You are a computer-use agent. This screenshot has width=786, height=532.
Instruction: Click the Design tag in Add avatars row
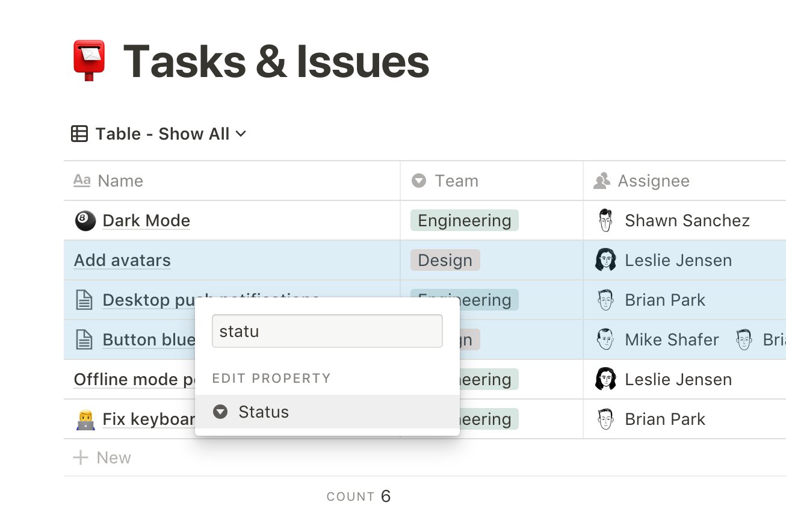[x=445, y=261]
